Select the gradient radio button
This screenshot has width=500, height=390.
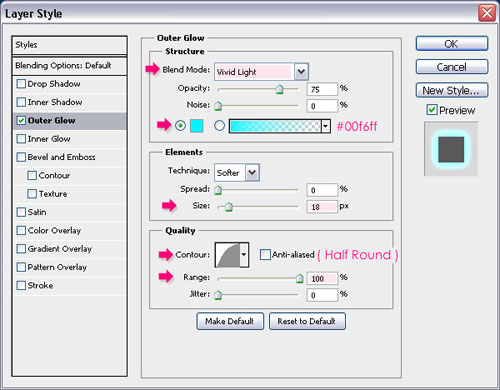(x=219, y=126)
